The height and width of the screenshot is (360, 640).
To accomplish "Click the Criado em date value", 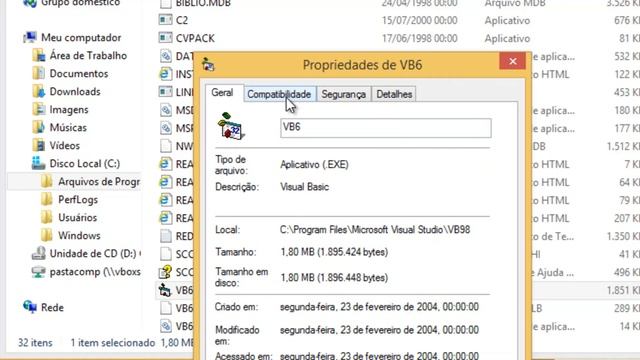I will 379,307.
